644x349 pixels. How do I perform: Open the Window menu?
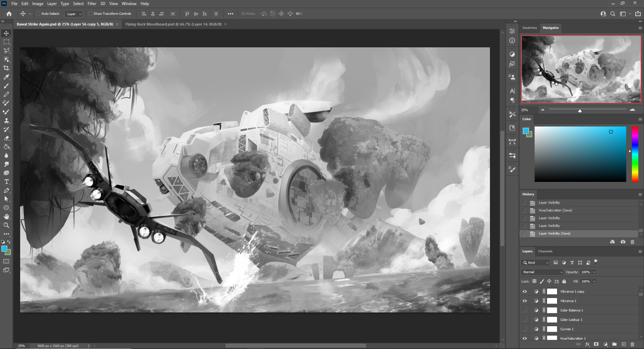coord(129,4)
